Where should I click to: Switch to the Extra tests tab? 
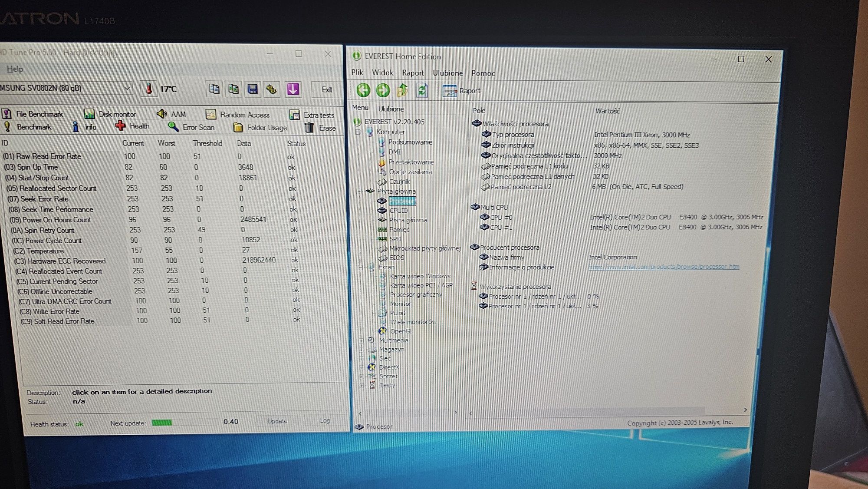tap(312, 115)
